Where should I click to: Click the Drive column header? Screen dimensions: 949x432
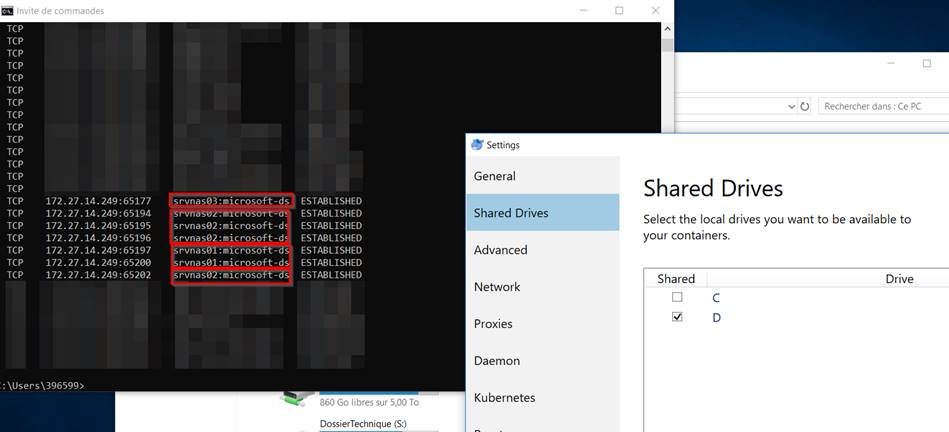tap(899, 278)
